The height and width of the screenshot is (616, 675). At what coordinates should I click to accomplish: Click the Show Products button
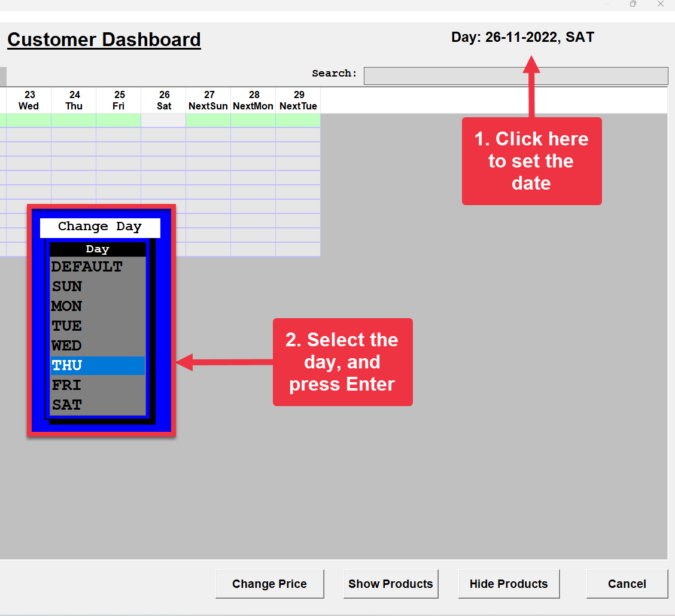tap(390, 584)
